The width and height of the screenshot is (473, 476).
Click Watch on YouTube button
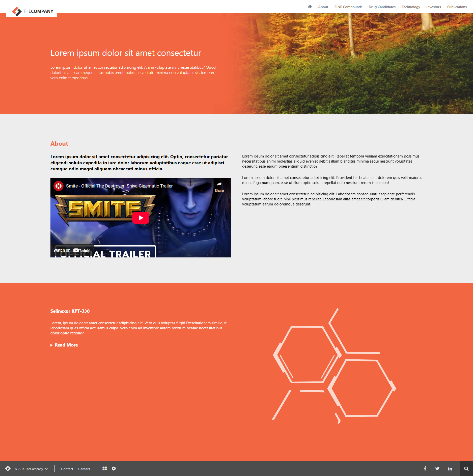pos(72,250)
